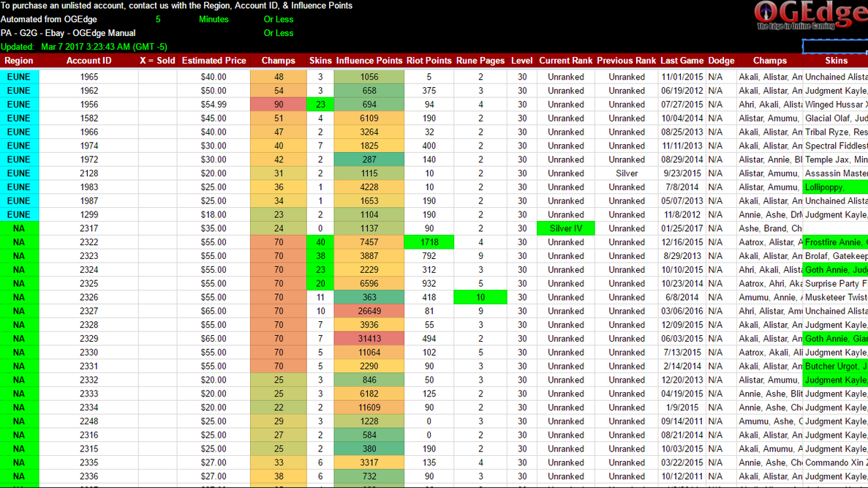The image size is (868, 488).
Task: Click the Minutes label cell
Action: point(214,19)
